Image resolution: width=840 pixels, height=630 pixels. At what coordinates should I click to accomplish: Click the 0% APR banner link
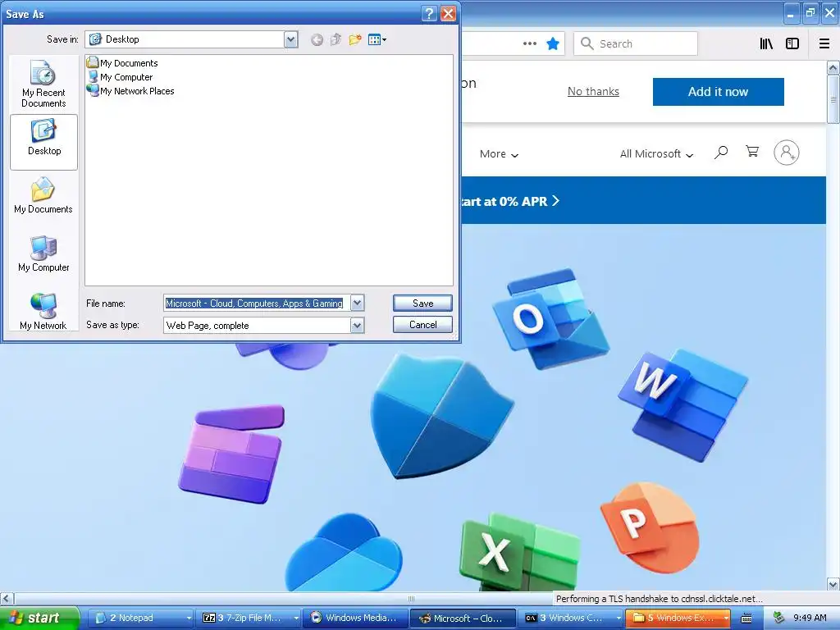click(510, 202)
